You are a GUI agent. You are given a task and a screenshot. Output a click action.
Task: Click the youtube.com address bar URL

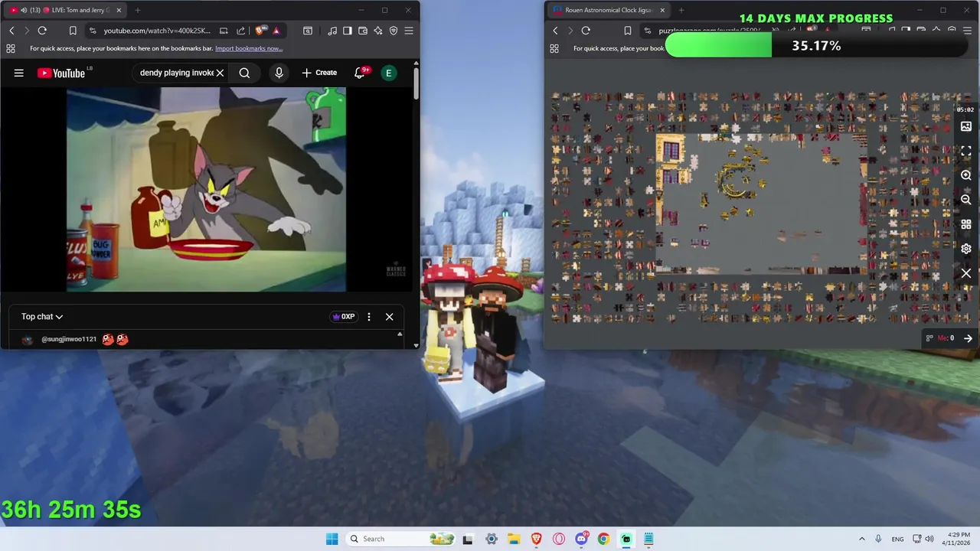[x=158, y=31]
